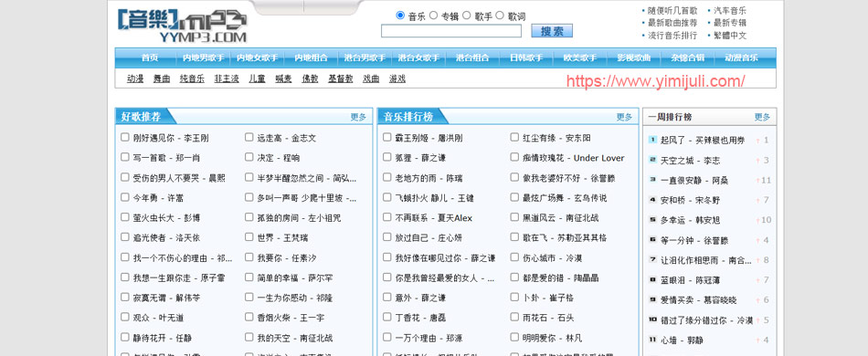This screenshot has width=868, height=356.
Task: Click rank 1 badge beside 起风了
Action: pos(652,140)
